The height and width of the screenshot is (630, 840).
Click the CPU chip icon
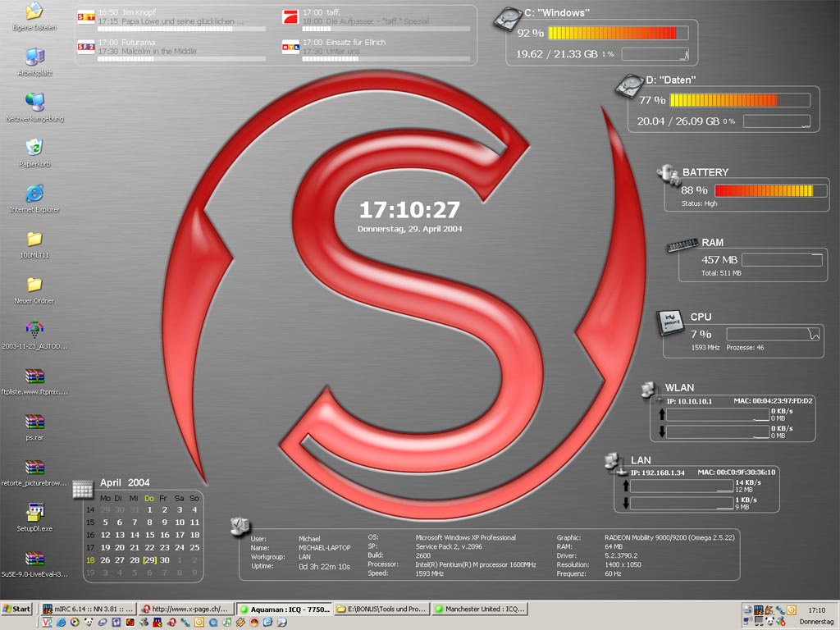[x=672, y=322]
